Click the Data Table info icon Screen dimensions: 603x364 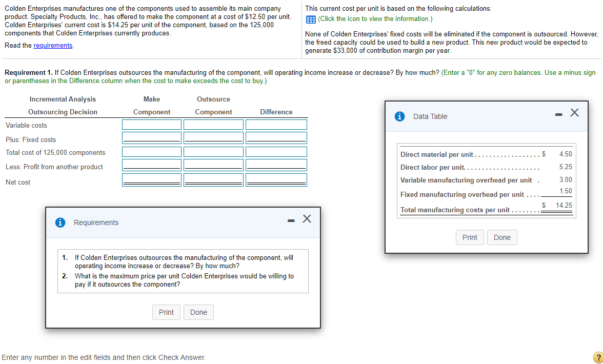pos(399,116)
